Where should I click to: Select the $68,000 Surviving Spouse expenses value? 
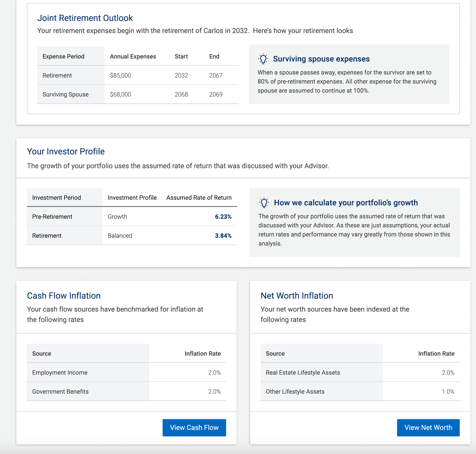click(120, 94)
